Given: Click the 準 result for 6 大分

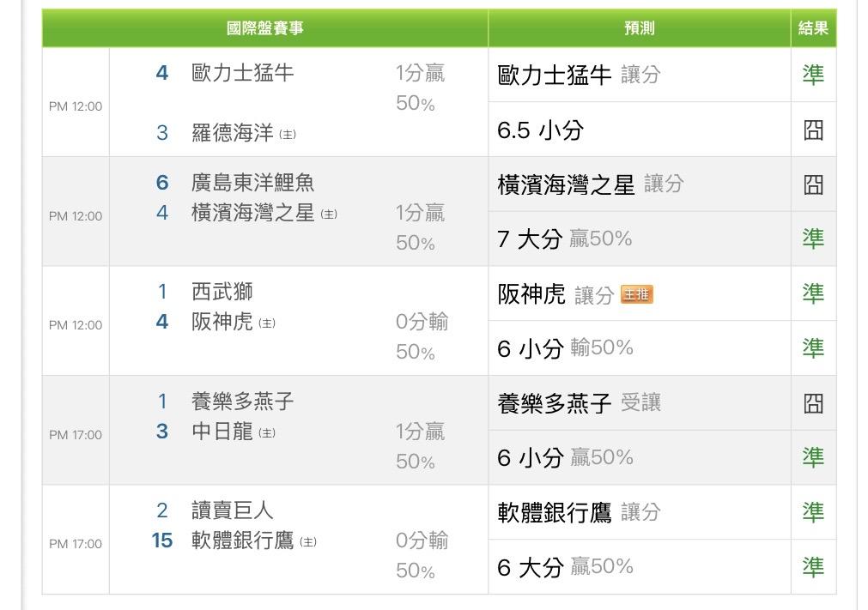Looking at the screenshot, I should coord(812,567).
